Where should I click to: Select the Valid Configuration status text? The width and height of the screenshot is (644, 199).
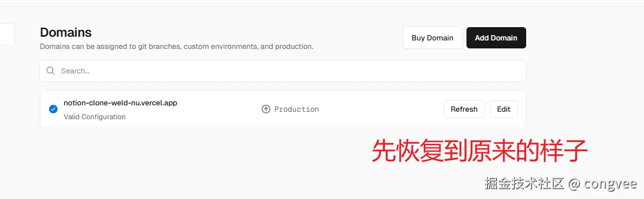95,117
